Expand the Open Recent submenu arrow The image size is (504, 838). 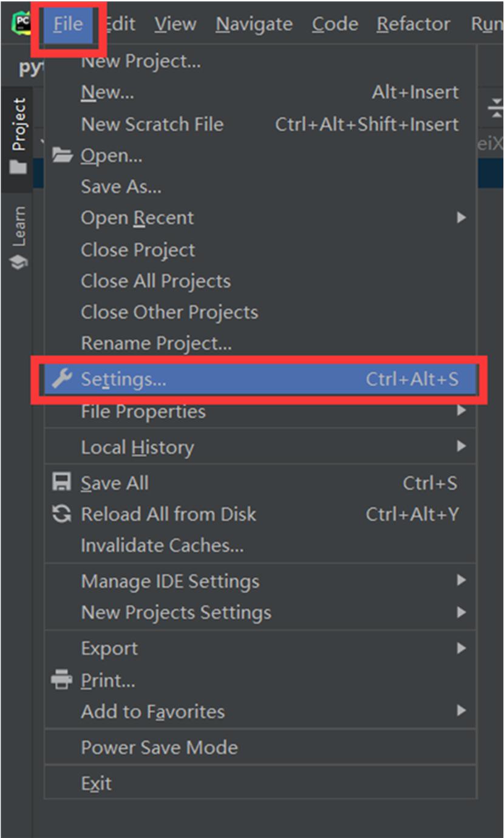pyautogui.click(x=461, y=217)
